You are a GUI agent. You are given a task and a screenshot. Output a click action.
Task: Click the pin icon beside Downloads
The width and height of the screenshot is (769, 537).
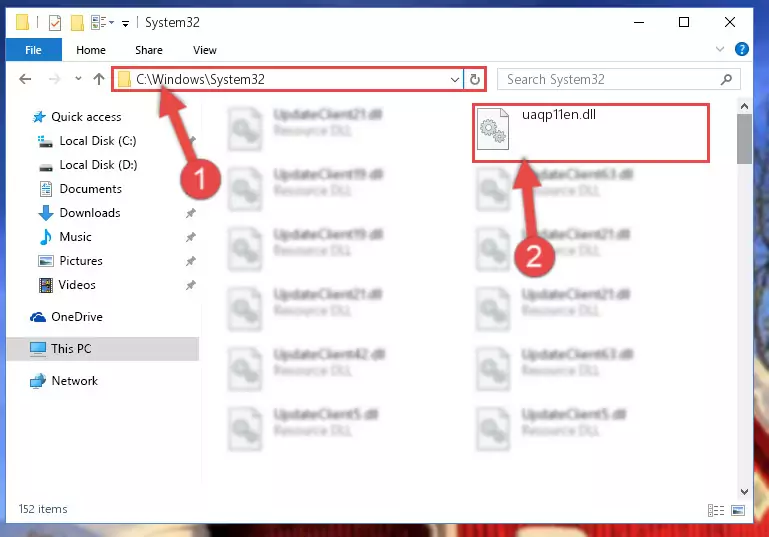tap(190, 213)
